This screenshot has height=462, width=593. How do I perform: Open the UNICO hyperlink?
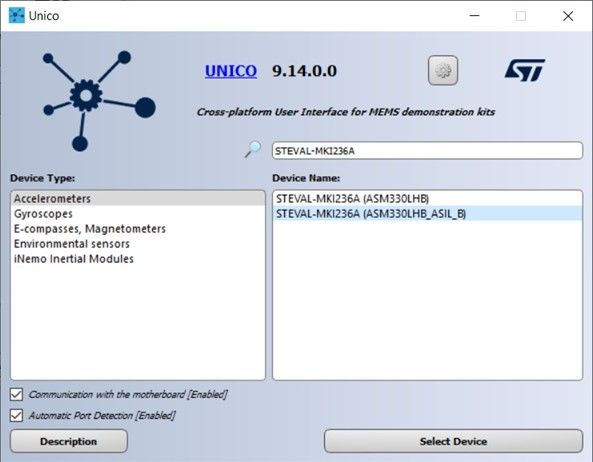click(x=231, y=71)
